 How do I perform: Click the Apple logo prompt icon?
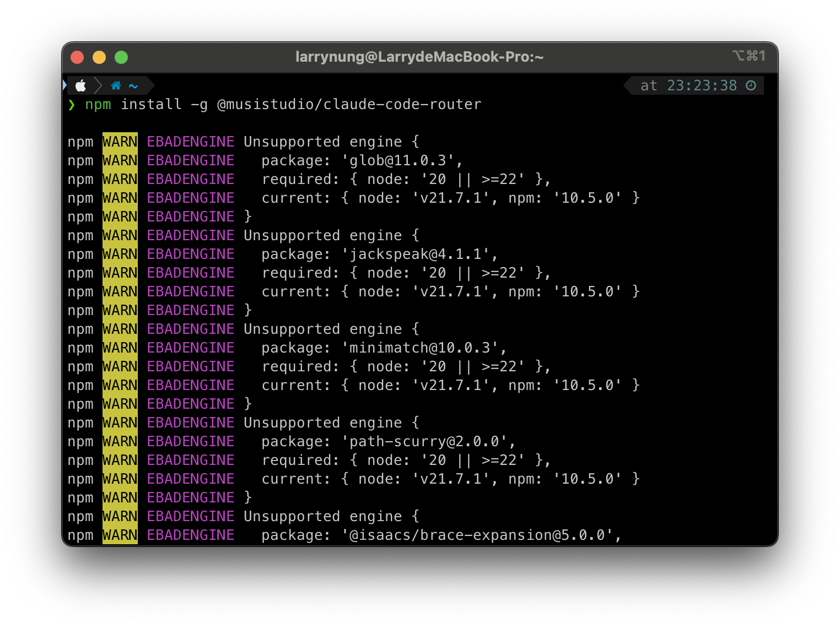81,85
